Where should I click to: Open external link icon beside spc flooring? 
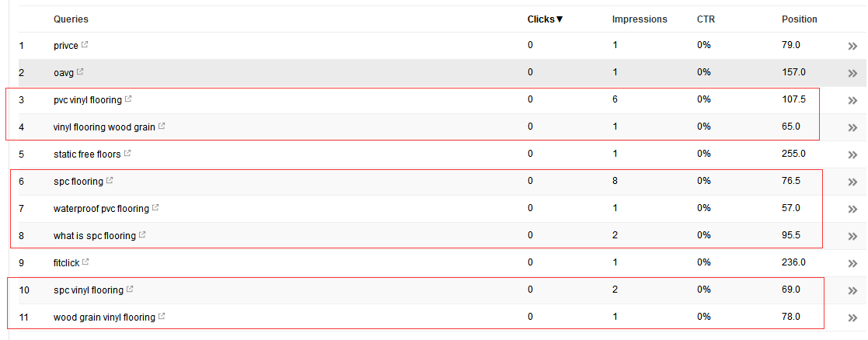pyautogui.click(x=110, y=180)
